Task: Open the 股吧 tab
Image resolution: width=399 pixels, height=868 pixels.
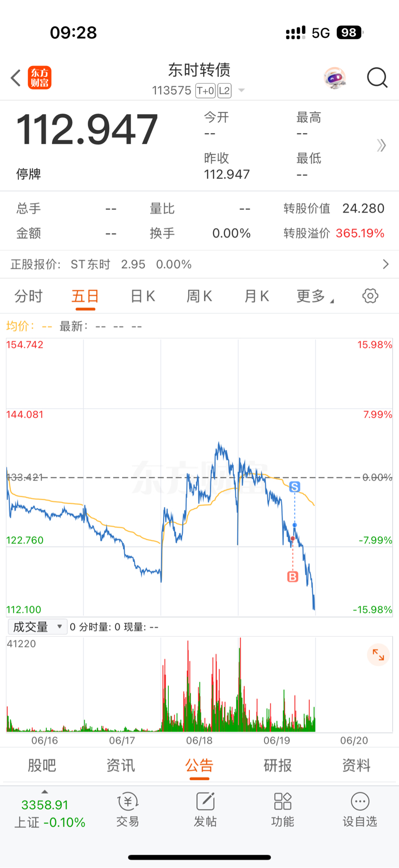Action: click(x=42, y=765)
